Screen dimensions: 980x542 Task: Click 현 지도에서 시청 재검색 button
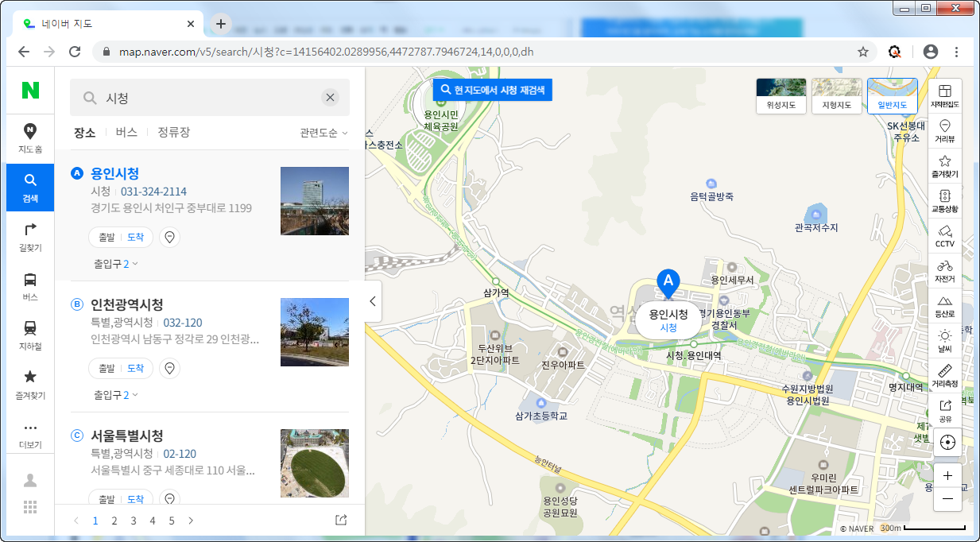pos(492,90)
